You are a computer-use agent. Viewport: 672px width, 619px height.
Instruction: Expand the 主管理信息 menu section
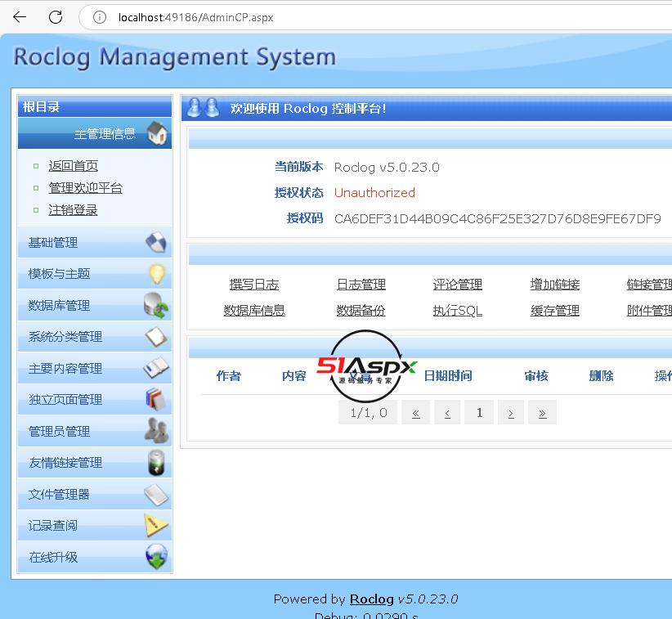click(x=95, y=133)
